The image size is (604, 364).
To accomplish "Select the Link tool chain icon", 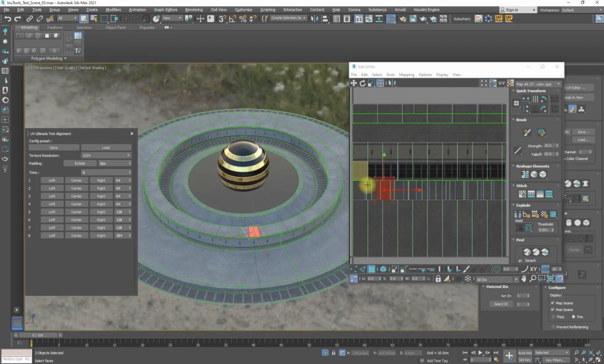I will pyautogui.click(x=30, y=19).
